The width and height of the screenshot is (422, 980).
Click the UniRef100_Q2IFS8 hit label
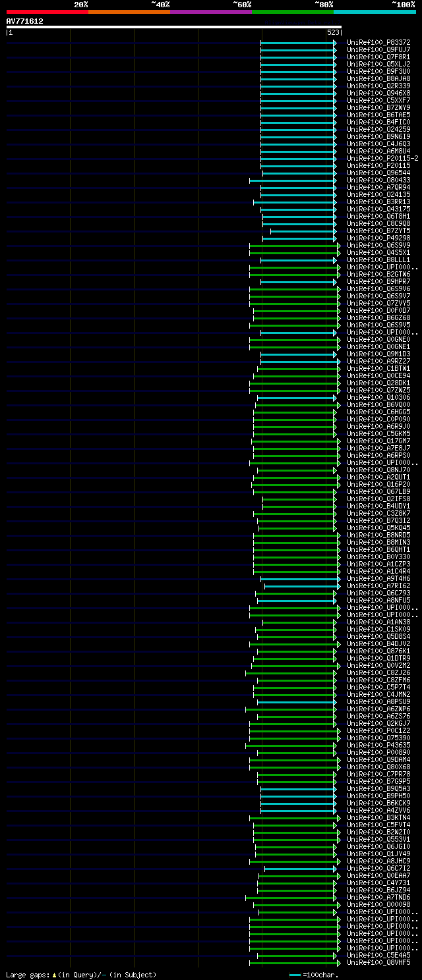pos(378,499)
